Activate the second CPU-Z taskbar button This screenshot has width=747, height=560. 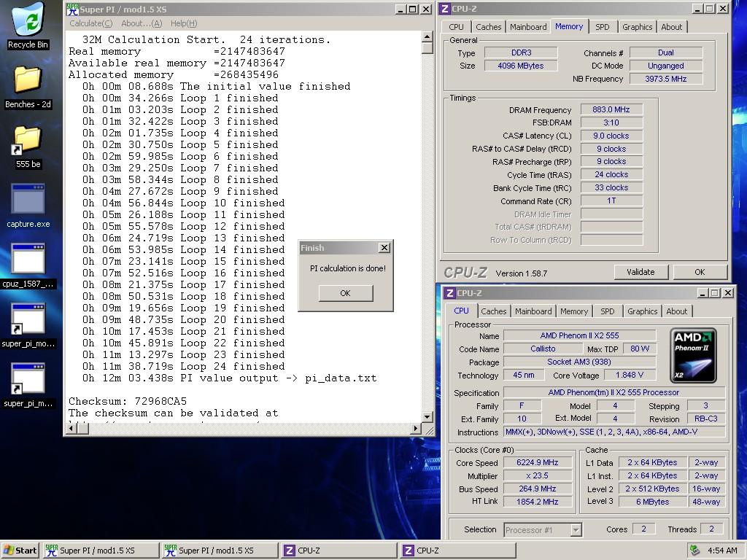458,551
